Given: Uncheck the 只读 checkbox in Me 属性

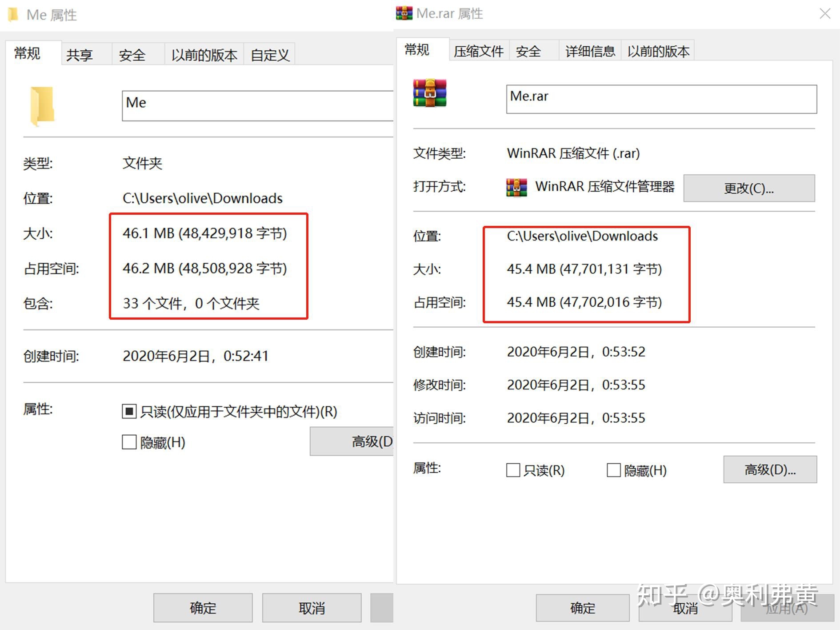Looking at the screenshot, I should coord(128,411).
